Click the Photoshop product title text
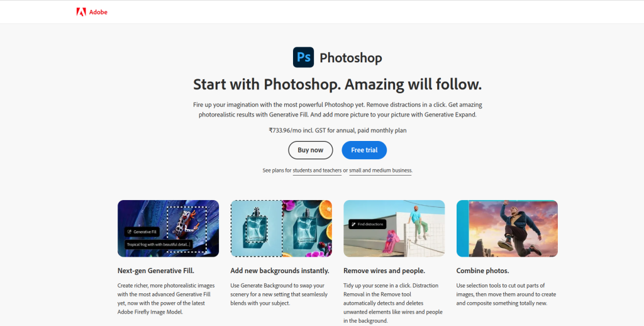 [x=351, y=58]
